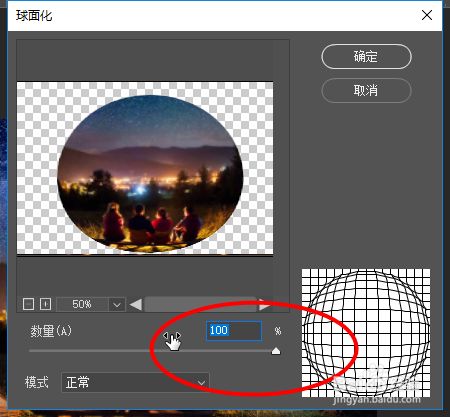The image size is (450, 417).
Task: Click the preview horizontal scrollbar track
Action: click(201, 304)
